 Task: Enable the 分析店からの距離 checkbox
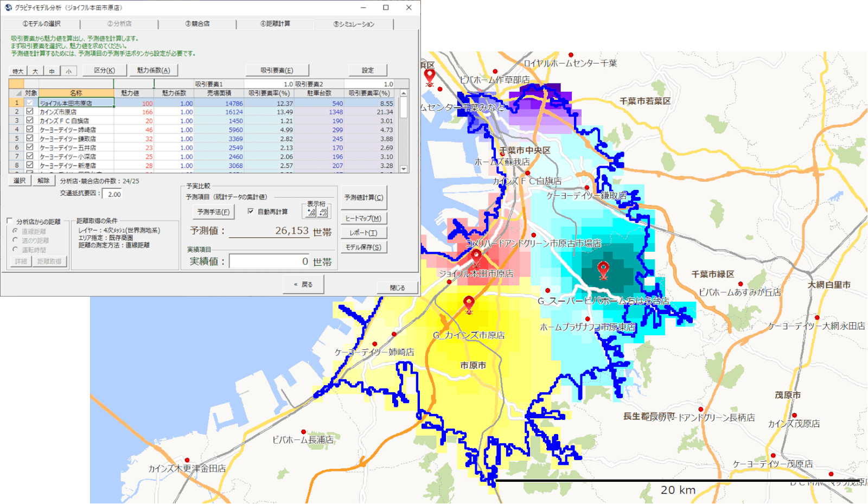pyautogui.click(x=10, y=221)
